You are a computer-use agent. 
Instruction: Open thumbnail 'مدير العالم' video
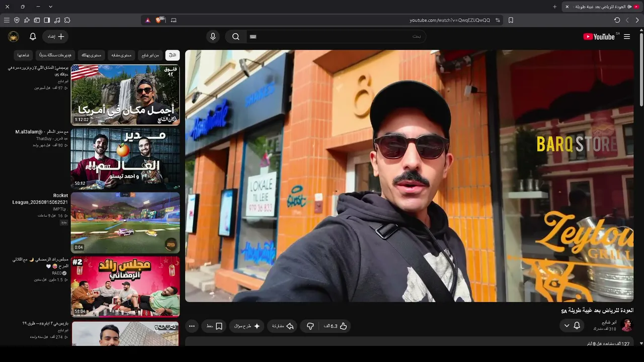coord(125,159)
